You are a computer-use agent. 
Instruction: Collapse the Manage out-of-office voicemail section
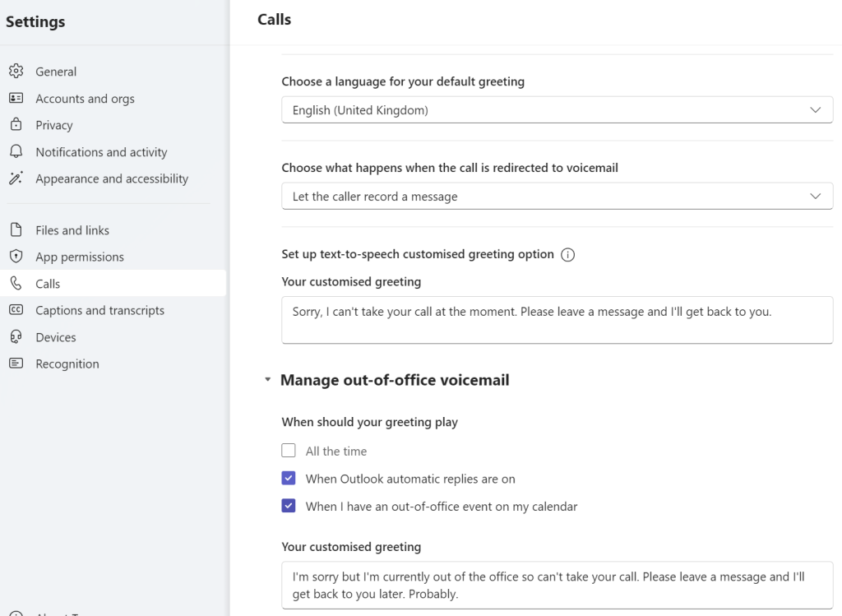(x=267, y=380)
